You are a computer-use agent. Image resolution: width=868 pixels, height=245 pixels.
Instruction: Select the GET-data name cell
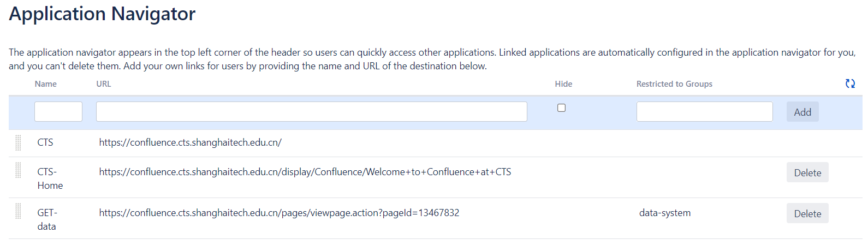coord(47,219)
